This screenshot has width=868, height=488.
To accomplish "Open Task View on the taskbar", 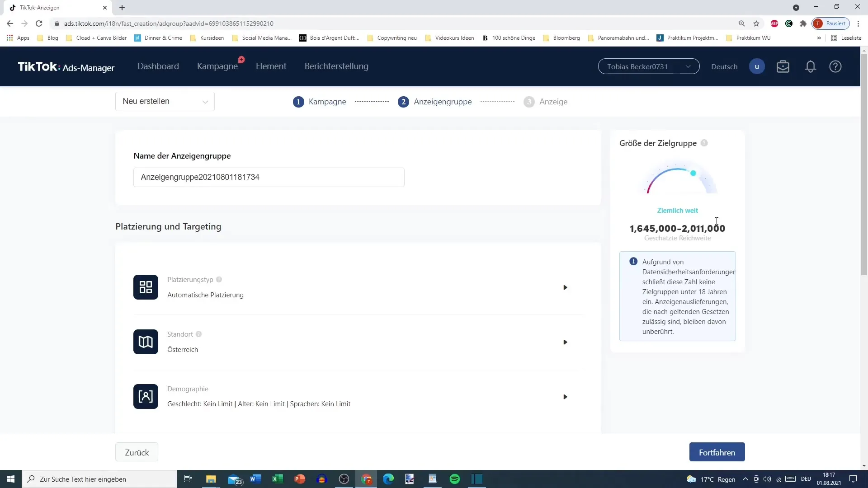I will [x=188, y=479].
